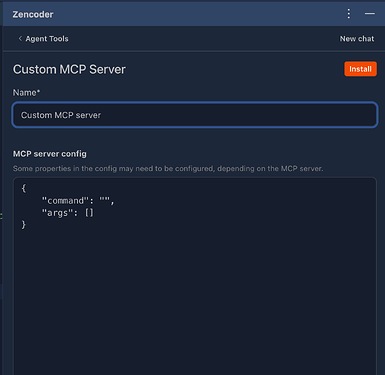The image size is (385, 375).
Task: Click blank area below JSON in editor
Action: [x=195, y=300]
